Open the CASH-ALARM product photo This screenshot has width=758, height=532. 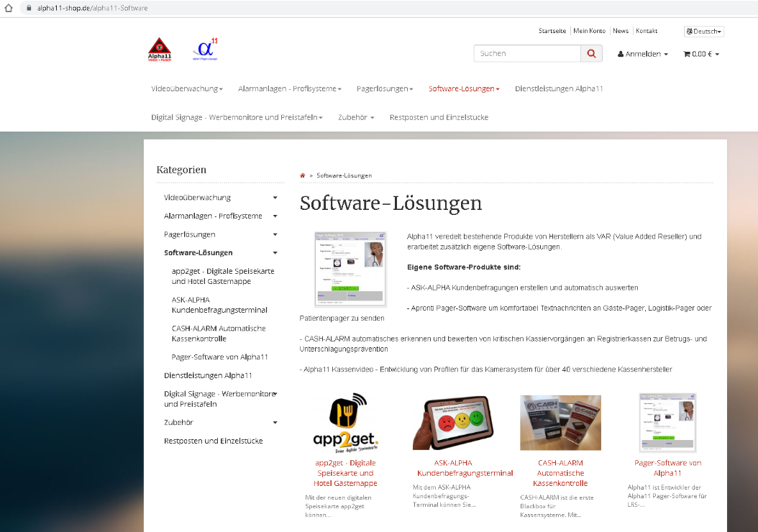coord(560,423)
